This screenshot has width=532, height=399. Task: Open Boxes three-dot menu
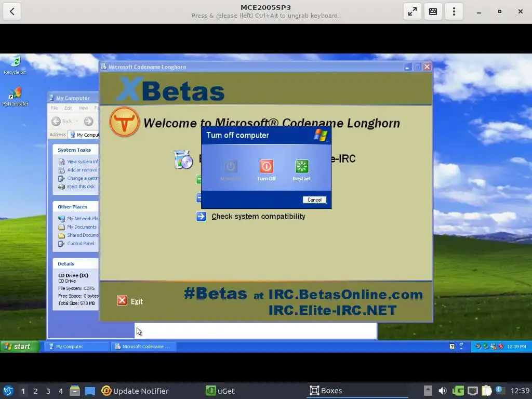coord(454,11)
